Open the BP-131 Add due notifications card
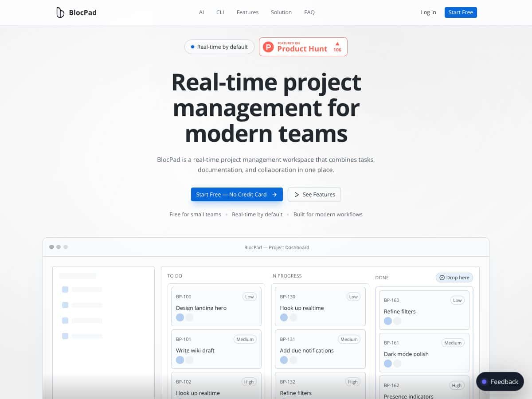The height and width of the screenshot is (399, 532). tap(320, 349)
